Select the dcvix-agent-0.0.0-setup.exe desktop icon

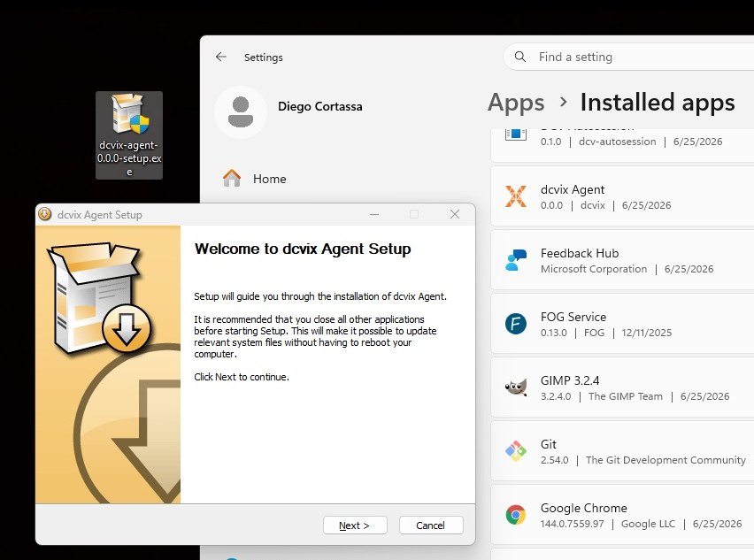point(129,135)
